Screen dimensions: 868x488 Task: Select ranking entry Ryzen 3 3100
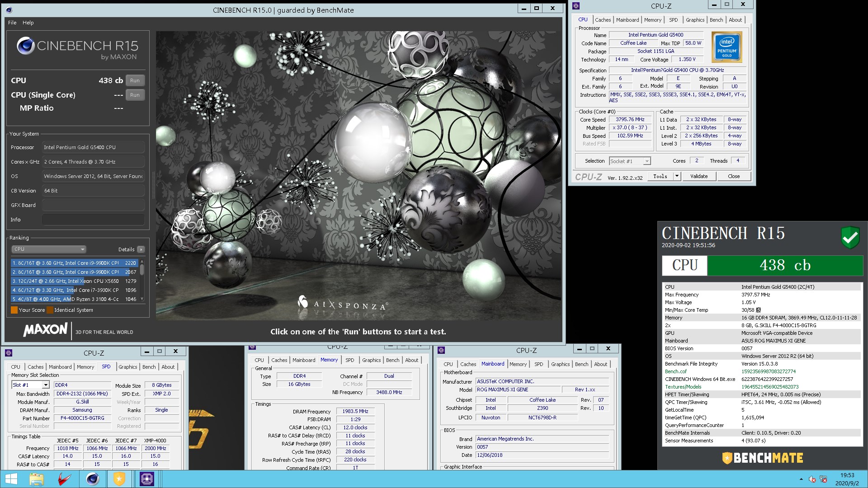click(x=74, y=299)
